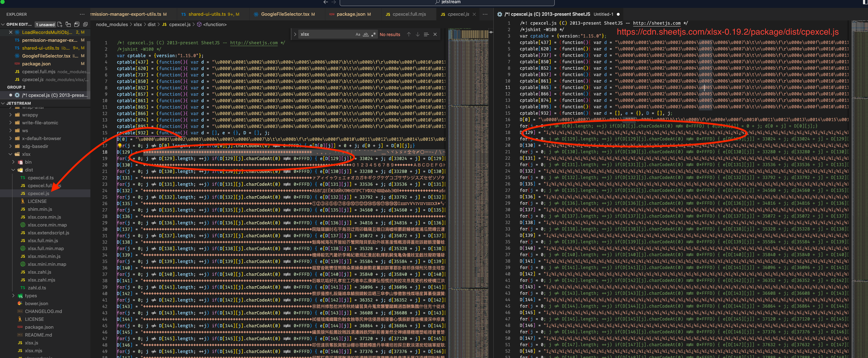Collapse the dist folder
The width and height of the screenshot is (868, 358).
[x=14, y=170]
